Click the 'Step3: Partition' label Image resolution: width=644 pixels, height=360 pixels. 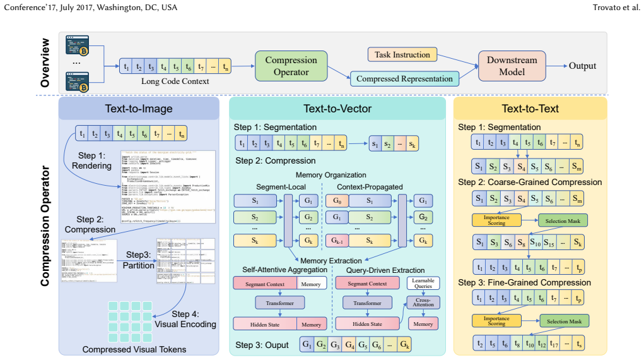pos(138,260)
